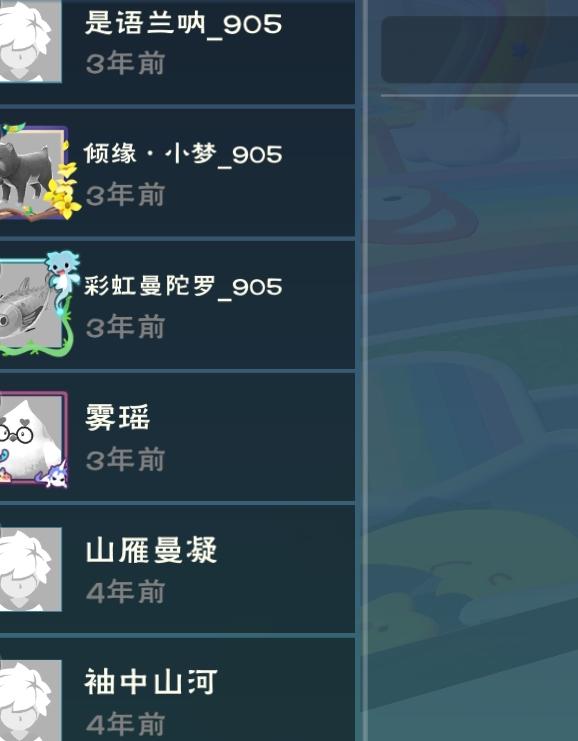
Task: Open avatar of 是语兰呐_905
Action: point(30,41)
